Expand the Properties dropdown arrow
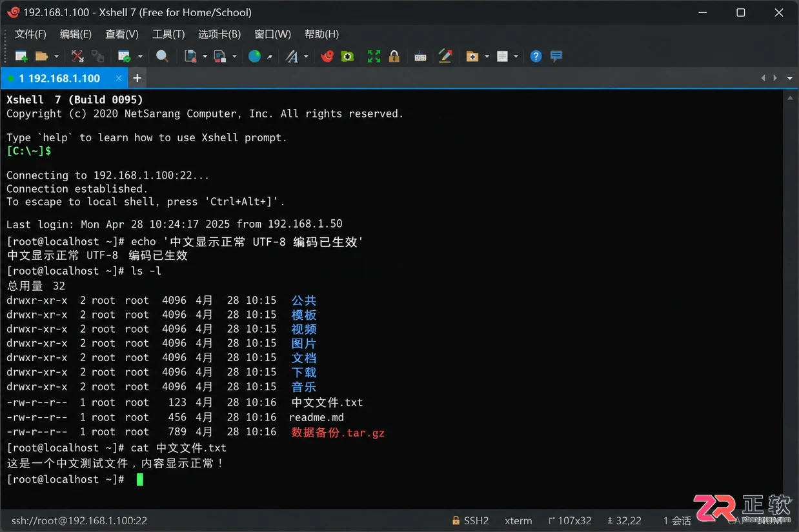Viewport: 799px width, 532px height. pos(140,57)
